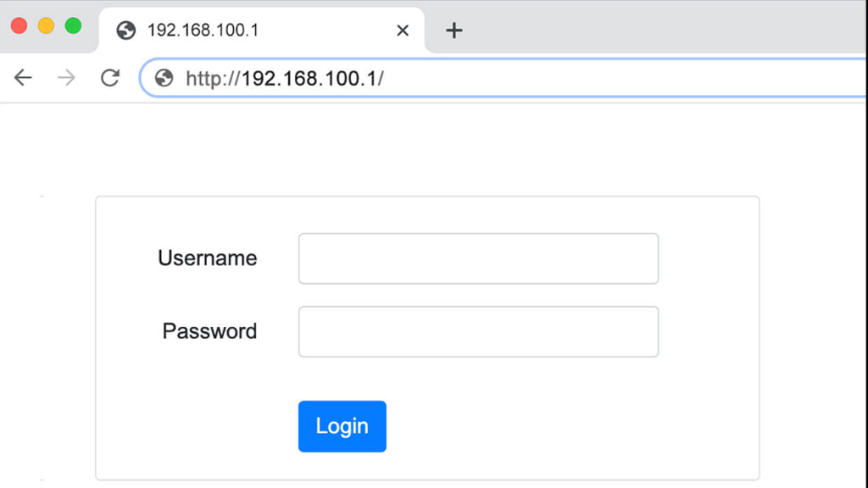Click into the Username field
The height and width of the screenshot is (488, 868).
(x=478, y=258)
